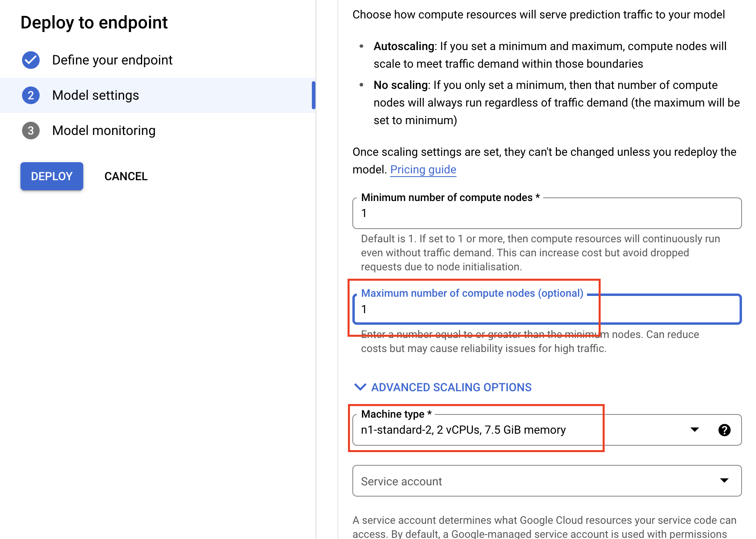Click the Machine type dropdown arrow
Viewport: 756px width, 539px height.
pos(695,430)
